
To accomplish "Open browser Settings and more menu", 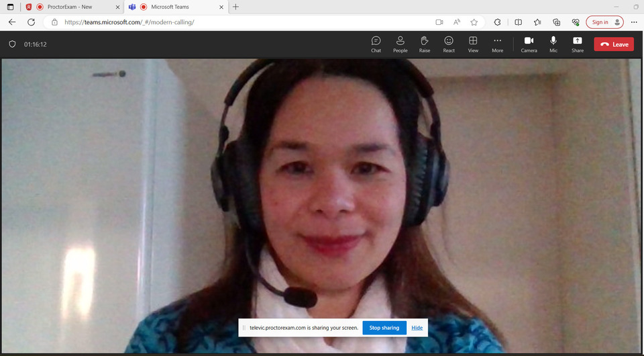I will point(634,22).
